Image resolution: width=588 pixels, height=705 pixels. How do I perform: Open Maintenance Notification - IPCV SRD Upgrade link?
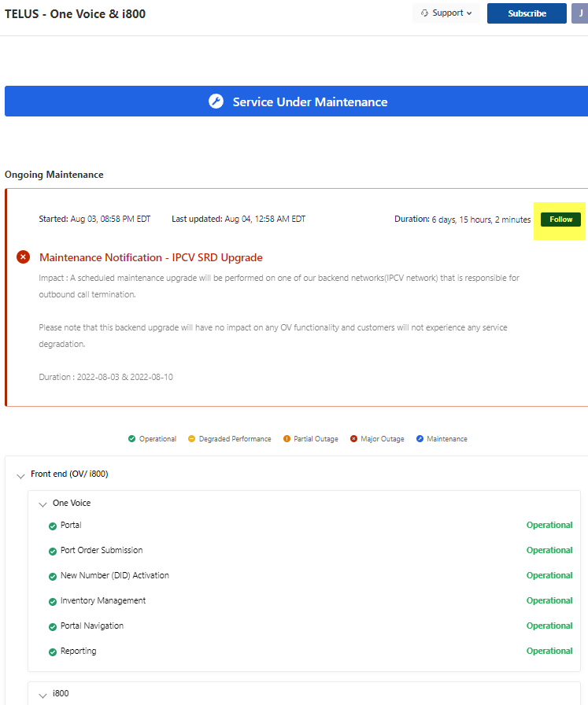[150, 257]
